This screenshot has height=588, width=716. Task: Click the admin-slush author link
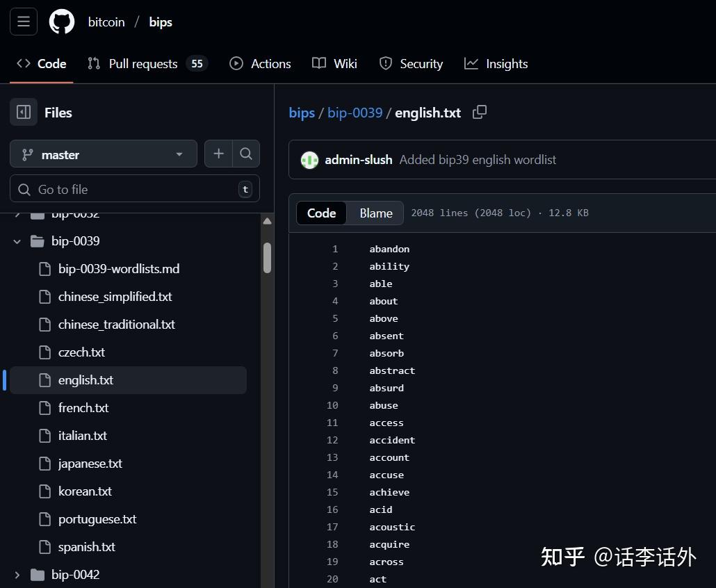[359, 160]
